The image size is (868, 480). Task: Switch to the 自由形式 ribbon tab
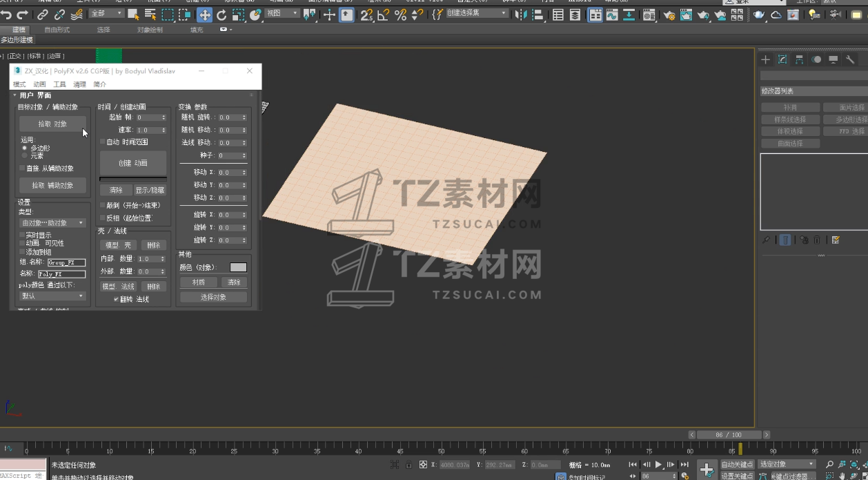point(57,30)
